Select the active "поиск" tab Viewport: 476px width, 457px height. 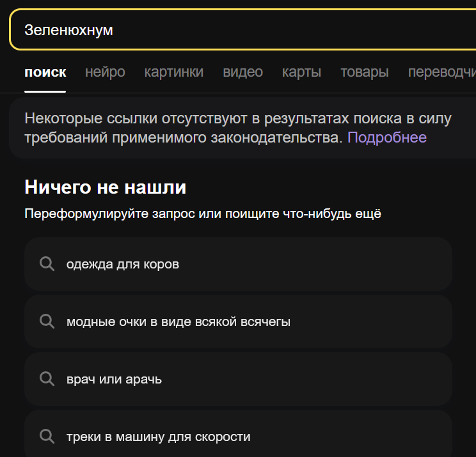[45, 72]
